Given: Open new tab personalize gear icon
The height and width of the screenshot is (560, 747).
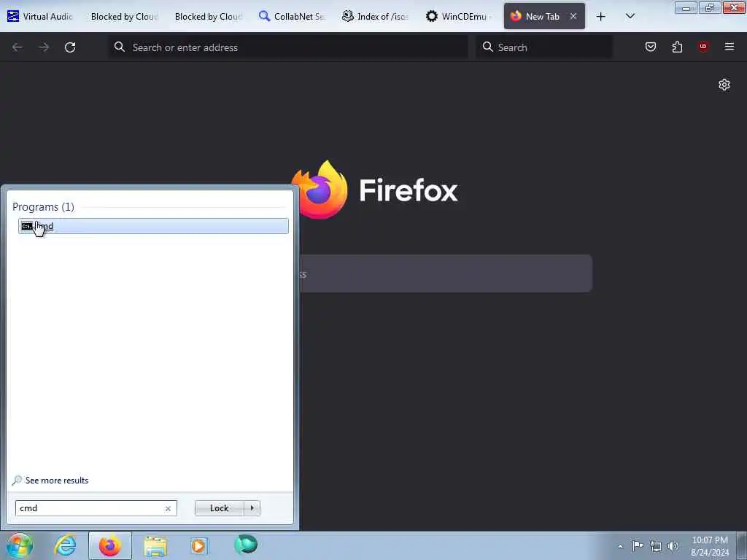Looking at the screenshot, I should [x=724, y=85].
